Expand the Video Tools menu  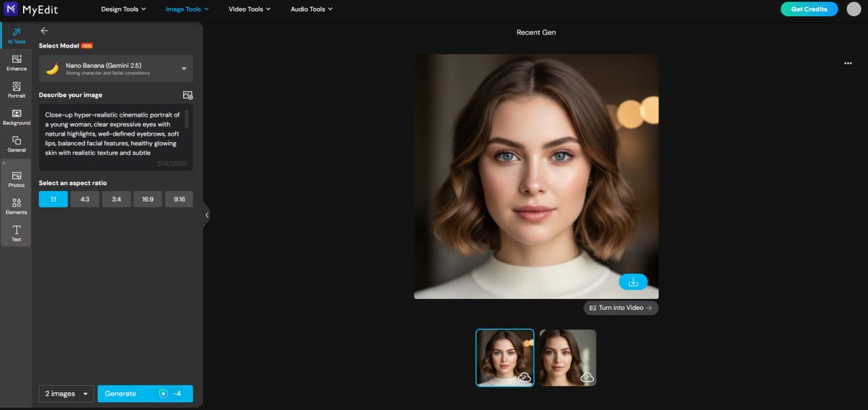click(x=249, y=9)
